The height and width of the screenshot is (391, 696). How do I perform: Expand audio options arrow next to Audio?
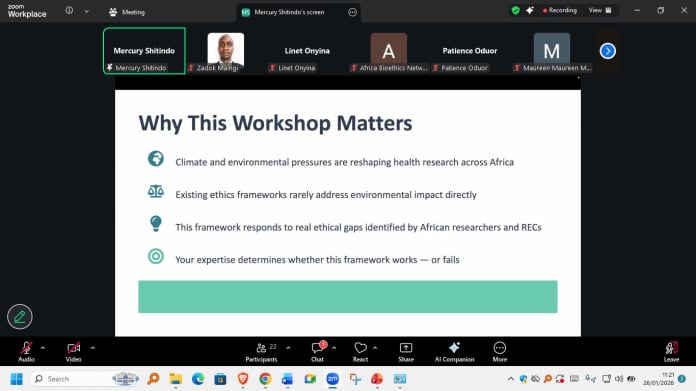click(x=43, y=348)
